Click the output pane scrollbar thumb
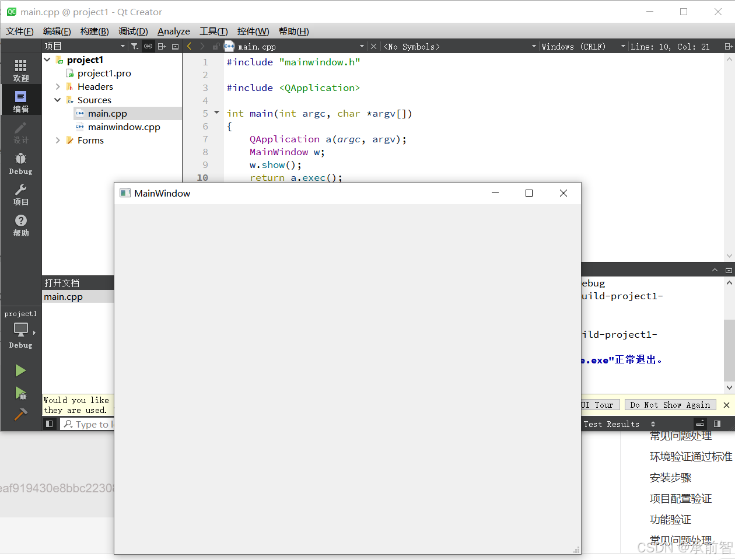Viewport: 735px width, 560px height. point(729,350)
